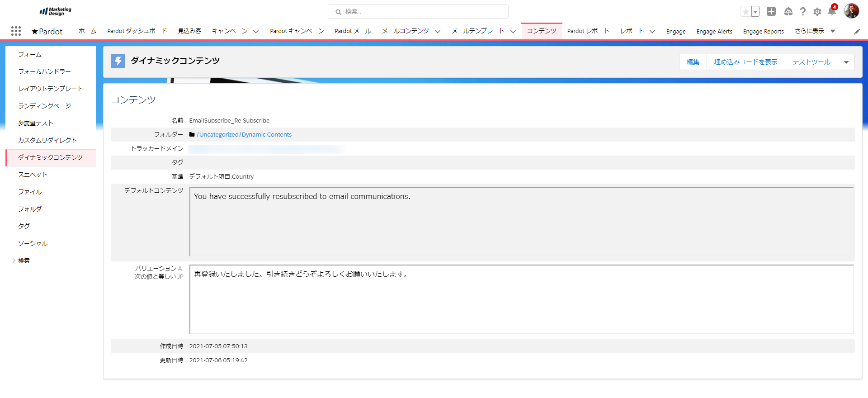Switch to the Pardot メール tab
Image resolution: width=868 pixels, height=398 pixels.
click(x=353, y=31)
